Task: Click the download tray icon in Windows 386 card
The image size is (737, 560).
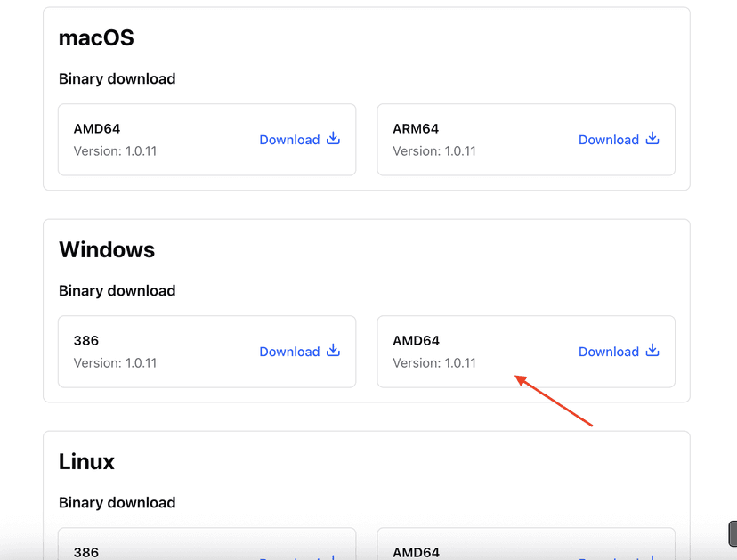Action: coord(332,351)
